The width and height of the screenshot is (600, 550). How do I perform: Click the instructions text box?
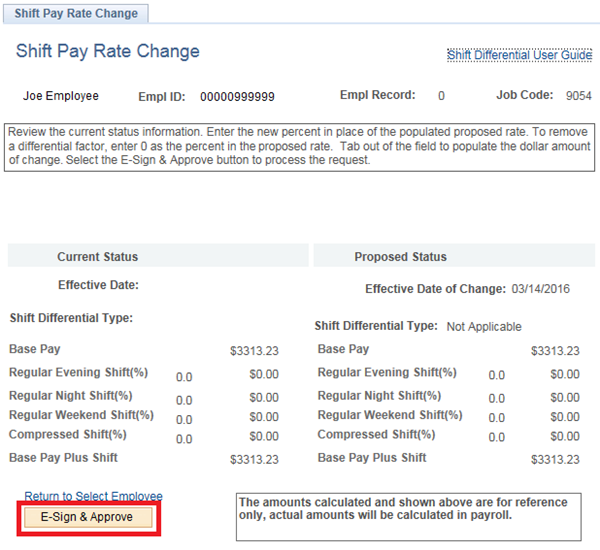coord(300,146)
